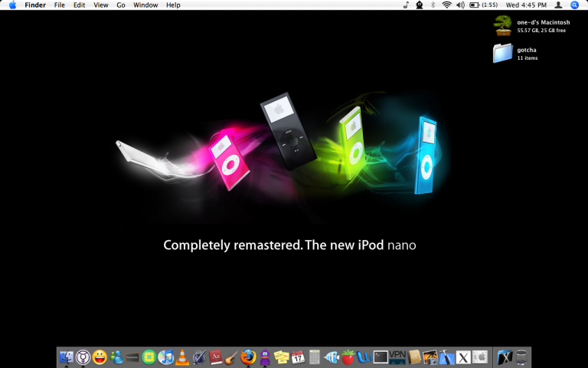Open Stickies yellow notes icon
The image size is (588, 368).
click(281, 357)
